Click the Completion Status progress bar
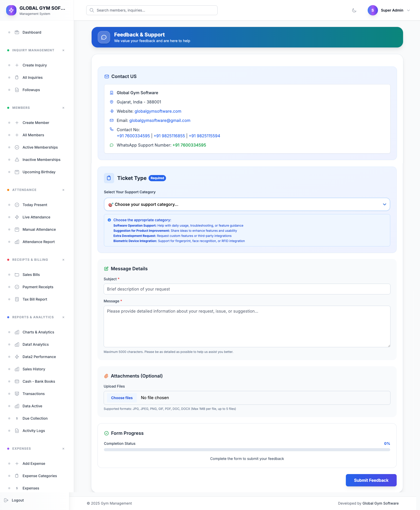The width and height of the screenshot is (420, 510). point(247,450)
